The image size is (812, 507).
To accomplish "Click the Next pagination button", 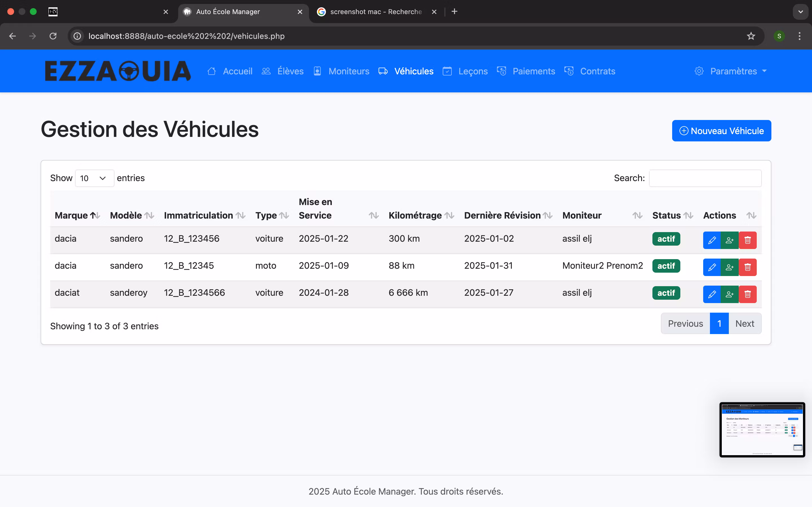I will coord(744,324).
